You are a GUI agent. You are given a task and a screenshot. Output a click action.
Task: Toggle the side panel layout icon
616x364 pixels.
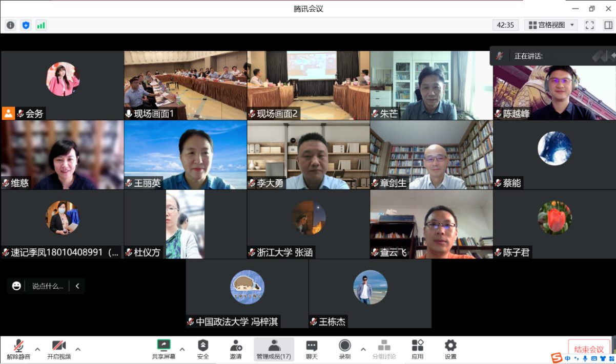coord(608,25)
